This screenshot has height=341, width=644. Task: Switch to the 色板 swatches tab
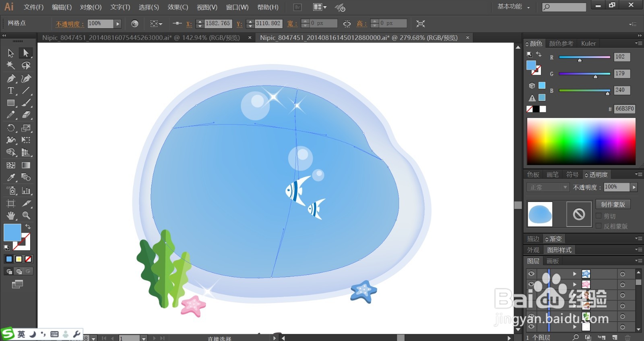[533, 175]
